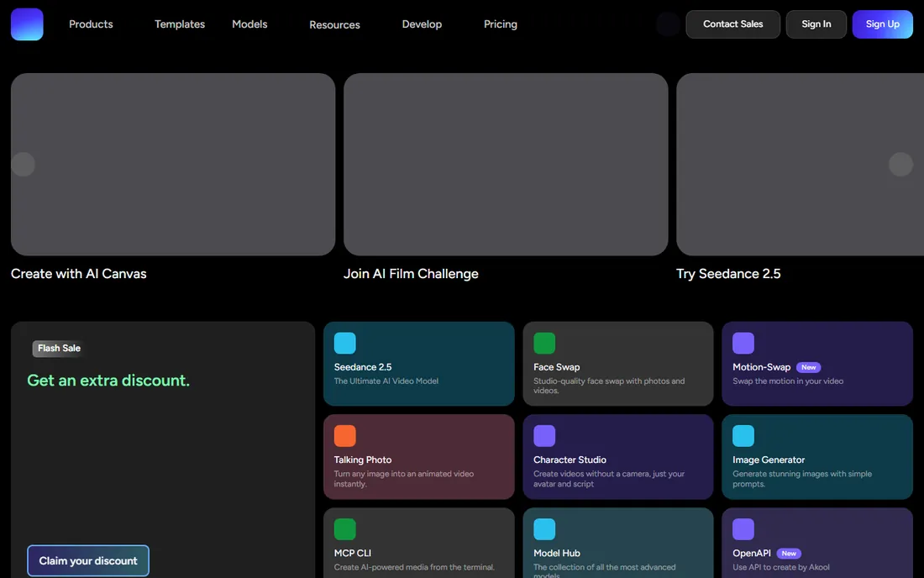Click the Image Generator card icon

tap(743, 436)
